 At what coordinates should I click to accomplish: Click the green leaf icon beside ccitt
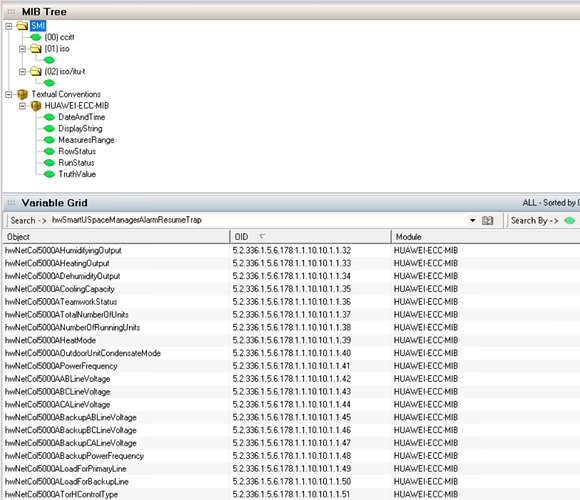click(36, 37)
